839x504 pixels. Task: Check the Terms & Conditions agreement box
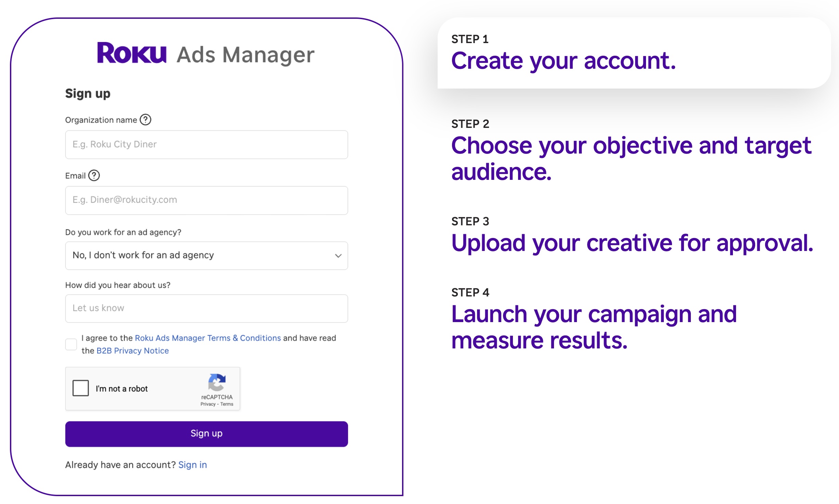point(71,344)
